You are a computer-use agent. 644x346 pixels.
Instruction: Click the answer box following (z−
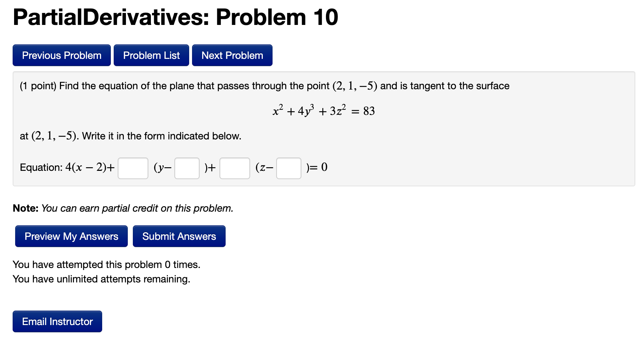[x=288, y=168]
